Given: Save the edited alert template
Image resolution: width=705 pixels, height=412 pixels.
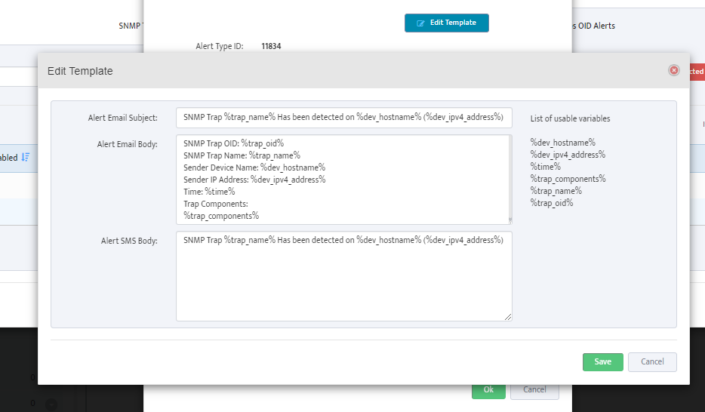Looking at the screenshot, I should (602, 361).
